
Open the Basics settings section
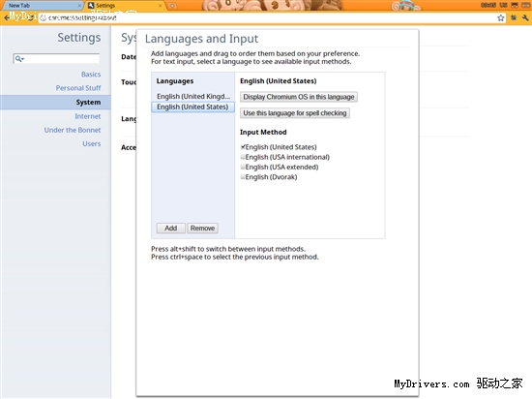91,75
